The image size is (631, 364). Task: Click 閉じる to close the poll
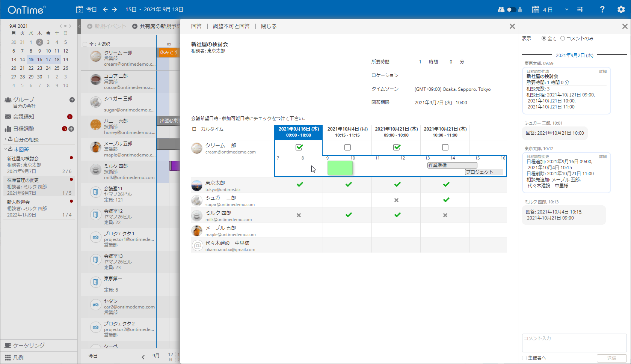click(269, 26)
